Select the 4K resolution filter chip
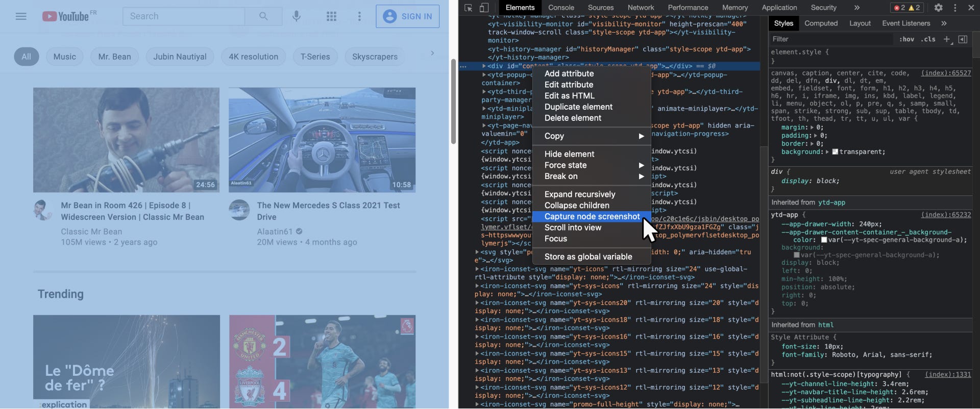980x409 pixels. (253, 57)
